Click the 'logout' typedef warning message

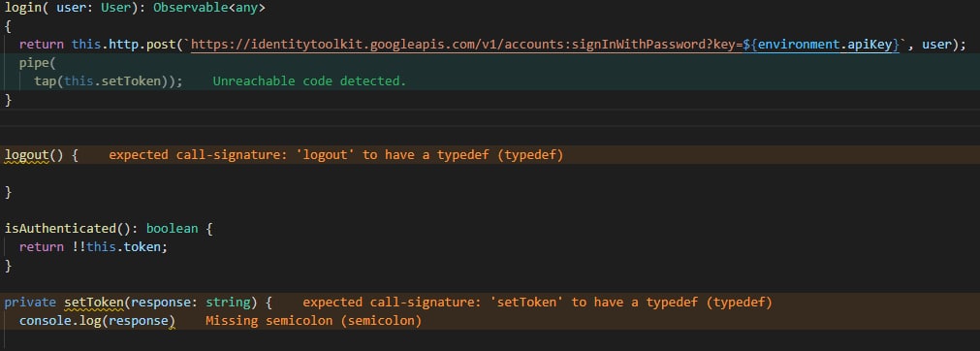tap(336, 154)
